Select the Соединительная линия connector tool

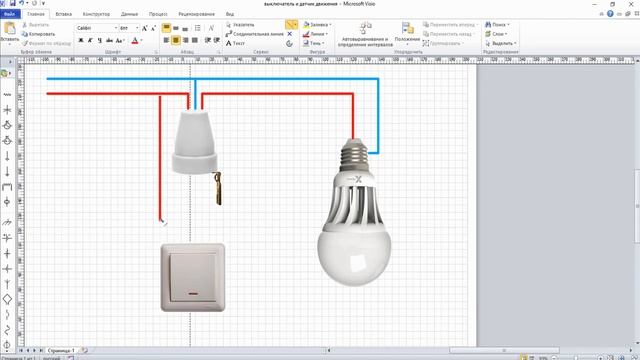click(254, 34)
